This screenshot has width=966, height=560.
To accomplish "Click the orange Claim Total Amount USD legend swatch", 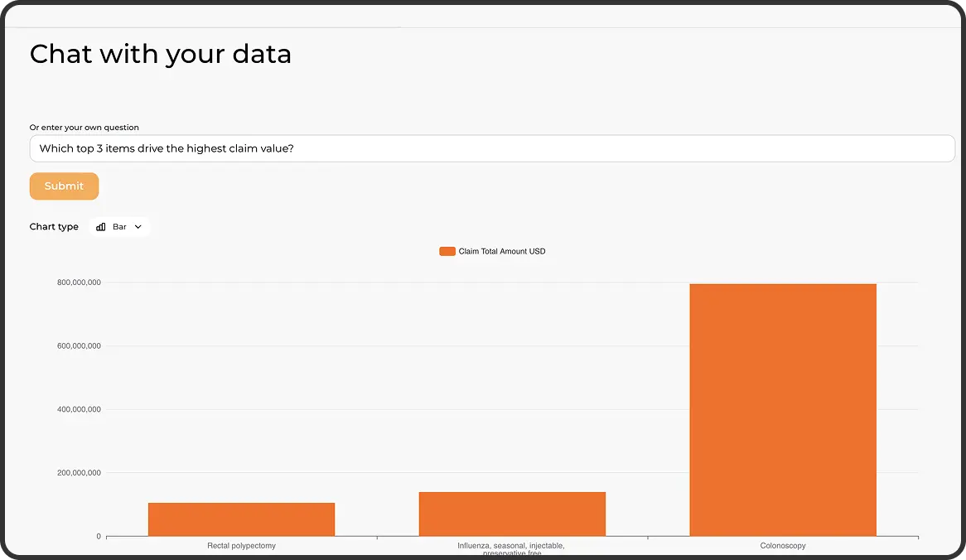I will coord(447,251).
